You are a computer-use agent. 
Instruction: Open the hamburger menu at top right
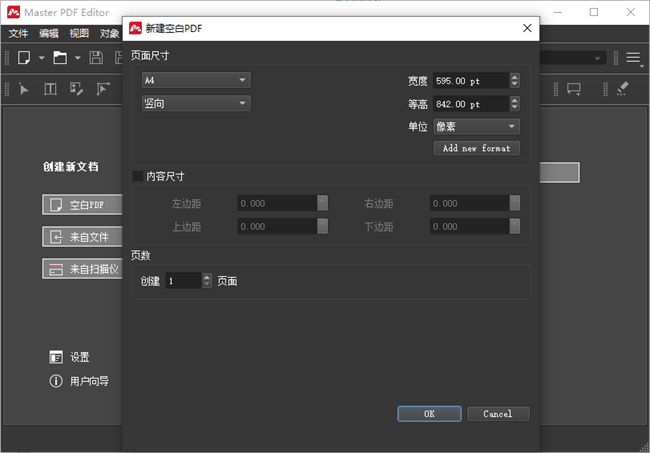(x=633, y=58)
